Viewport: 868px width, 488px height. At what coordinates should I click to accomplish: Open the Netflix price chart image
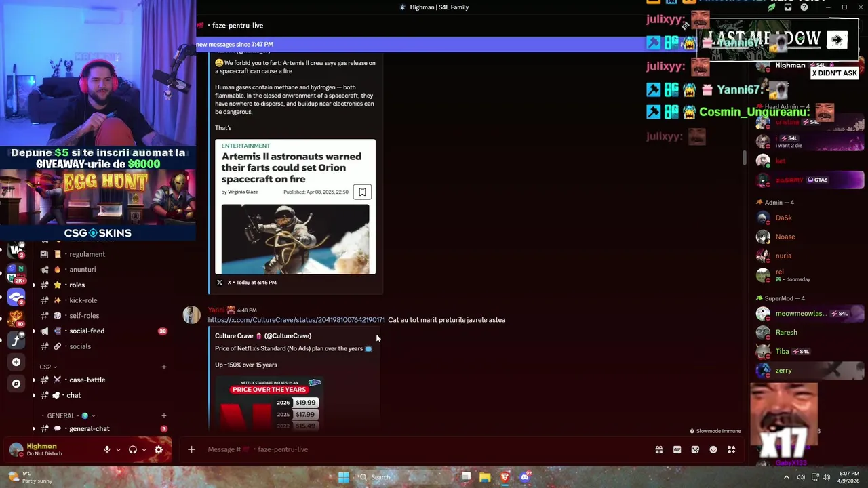(x=269, y=405)
